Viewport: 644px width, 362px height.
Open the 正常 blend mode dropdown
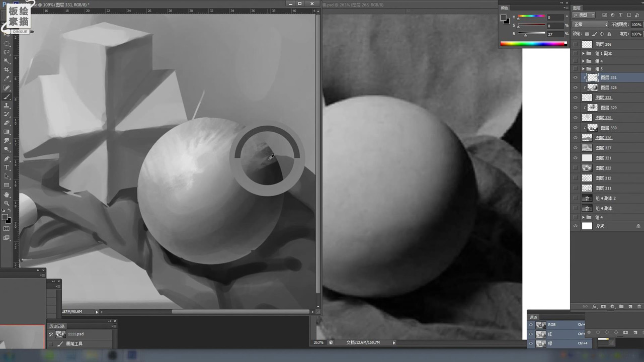click(x=591, y=25)
